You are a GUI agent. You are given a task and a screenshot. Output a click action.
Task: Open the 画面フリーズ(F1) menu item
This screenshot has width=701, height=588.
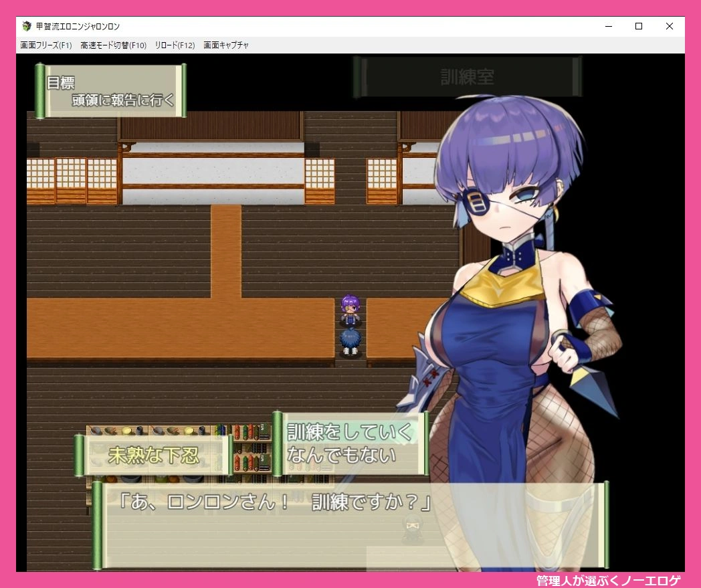coord(46,45)
